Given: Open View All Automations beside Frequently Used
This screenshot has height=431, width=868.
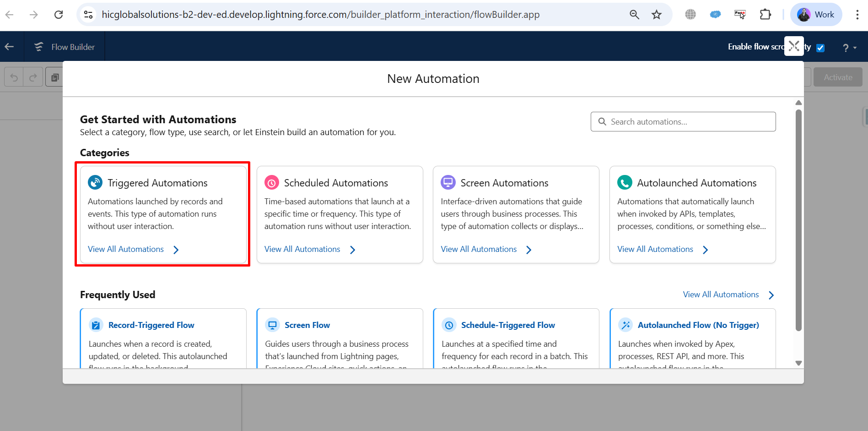Looking at the screenshot, I should 728,295.
